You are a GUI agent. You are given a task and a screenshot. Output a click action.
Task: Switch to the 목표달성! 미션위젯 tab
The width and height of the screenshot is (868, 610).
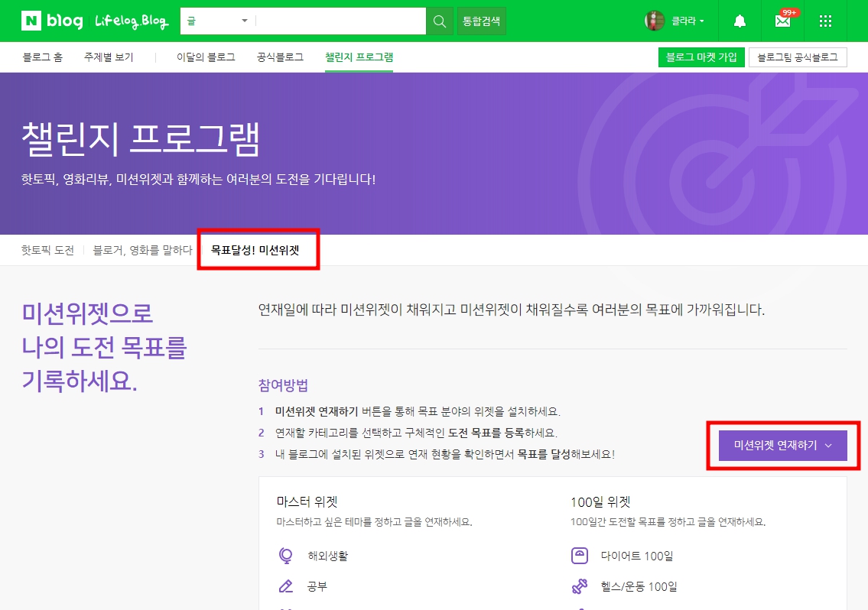pos(258,251)
